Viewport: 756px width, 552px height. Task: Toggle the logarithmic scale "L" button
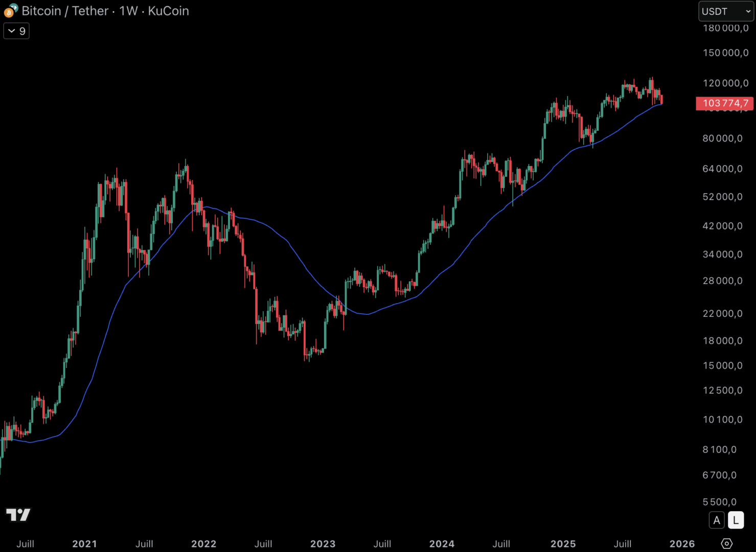(x=736, y=520)
